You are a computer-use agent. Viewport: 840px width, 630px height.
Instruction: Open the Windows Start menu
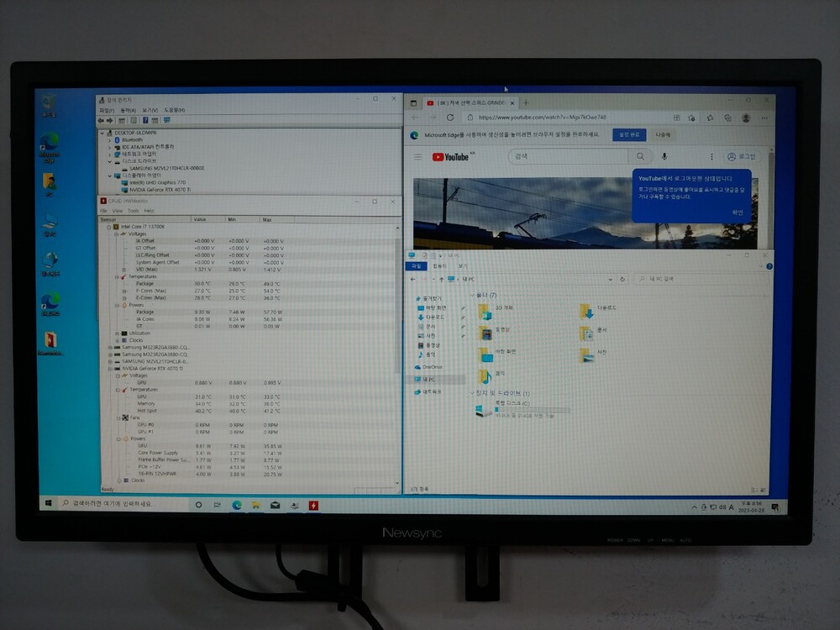point(50,503)
